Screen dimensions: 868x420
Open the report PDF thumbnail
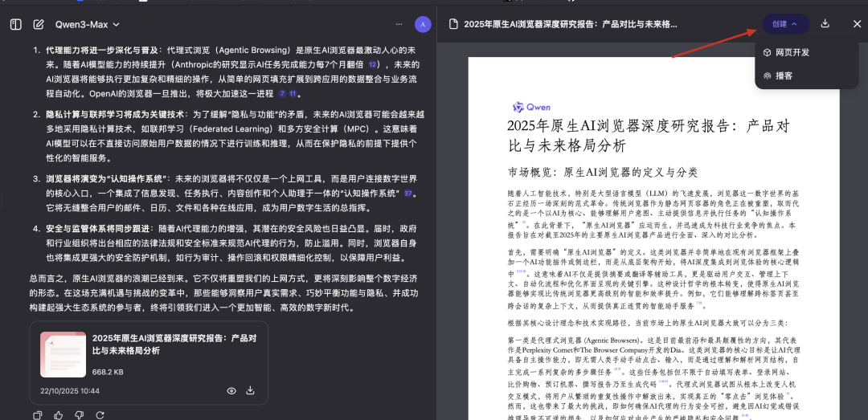coord(63,354)
